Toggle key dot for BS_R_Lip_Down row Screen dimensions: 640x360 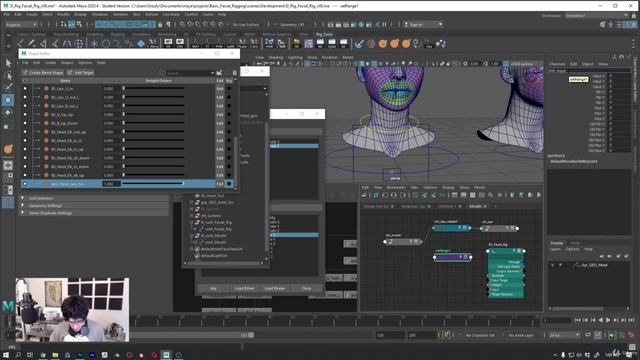pyautogui.click(x=229, y=123)
